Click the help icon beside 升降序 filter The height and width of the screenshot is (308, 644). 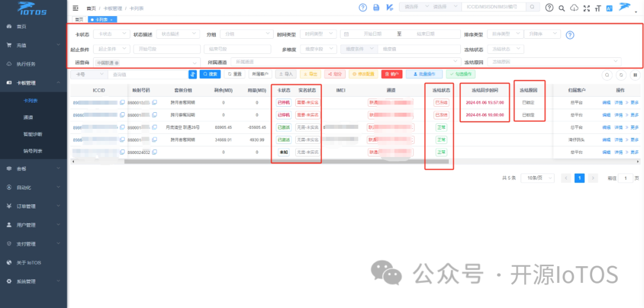click(569, 35)
